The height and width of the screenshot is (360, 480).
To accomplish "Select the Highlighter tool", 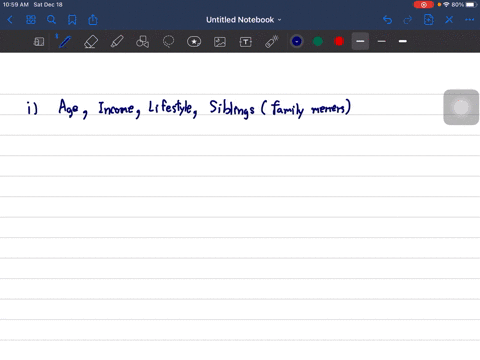I will pos(117,42).
